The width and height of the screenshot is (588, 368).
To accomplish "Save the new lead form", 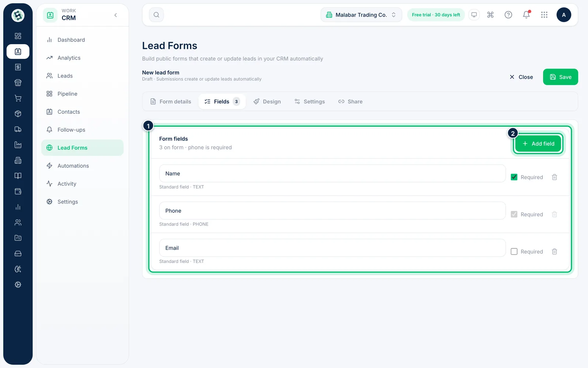I will 560,77.
